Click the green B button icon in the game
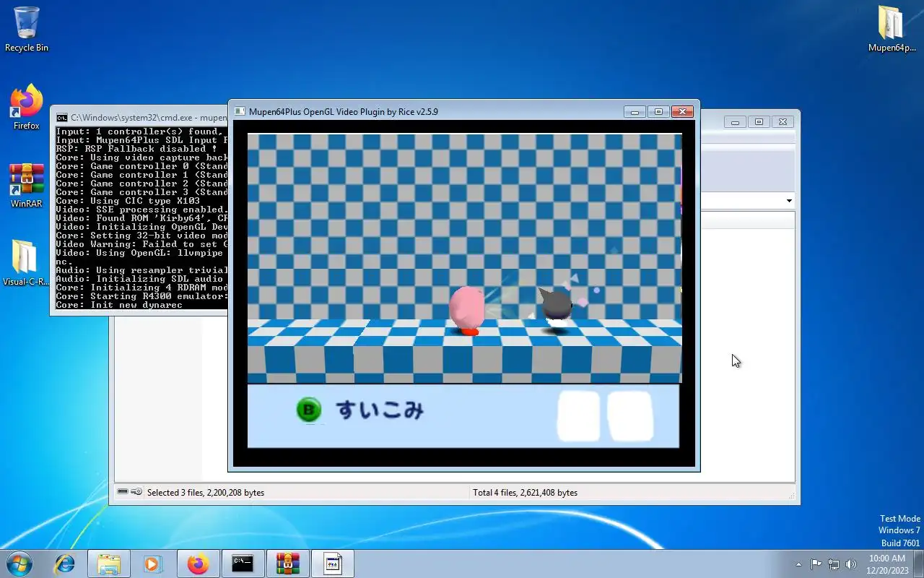 [x=309, y=410]
